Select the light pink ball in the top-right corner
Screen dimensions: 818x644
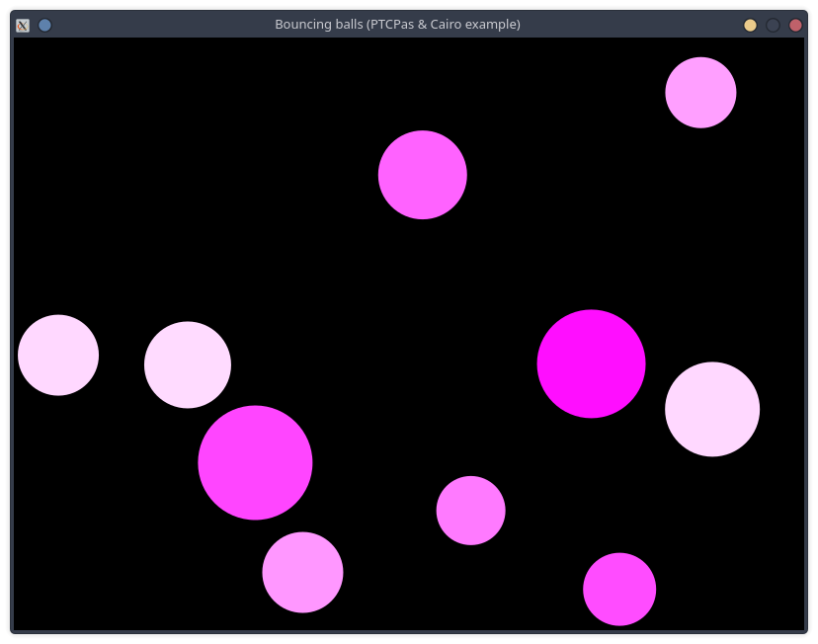(700, 92)
